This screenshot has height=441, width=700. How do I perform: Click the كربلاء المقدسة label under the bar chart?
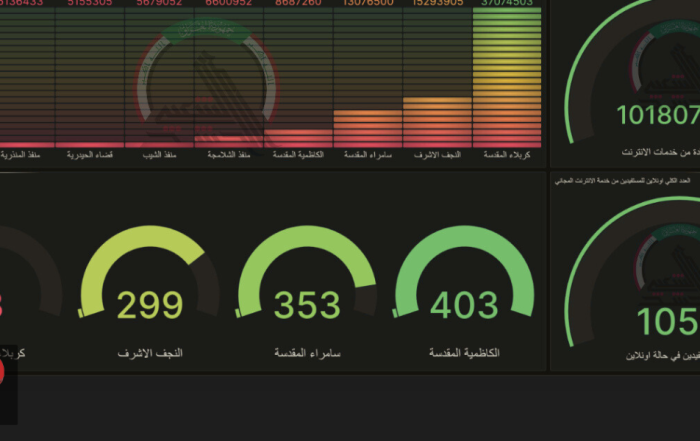(507, 155)
